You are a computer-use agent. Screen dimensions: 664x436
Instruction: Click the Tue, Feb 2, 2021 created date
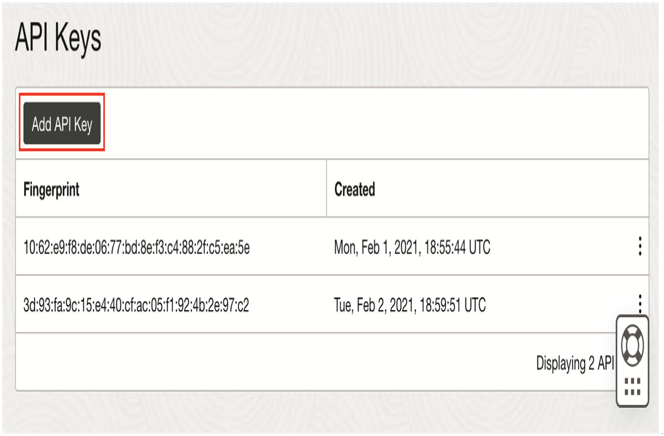[374, 305]
